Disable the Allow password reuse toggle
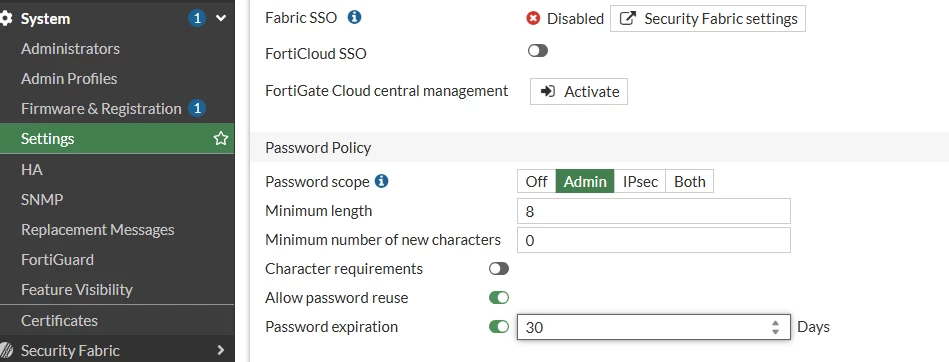 [x=499, y=298]
